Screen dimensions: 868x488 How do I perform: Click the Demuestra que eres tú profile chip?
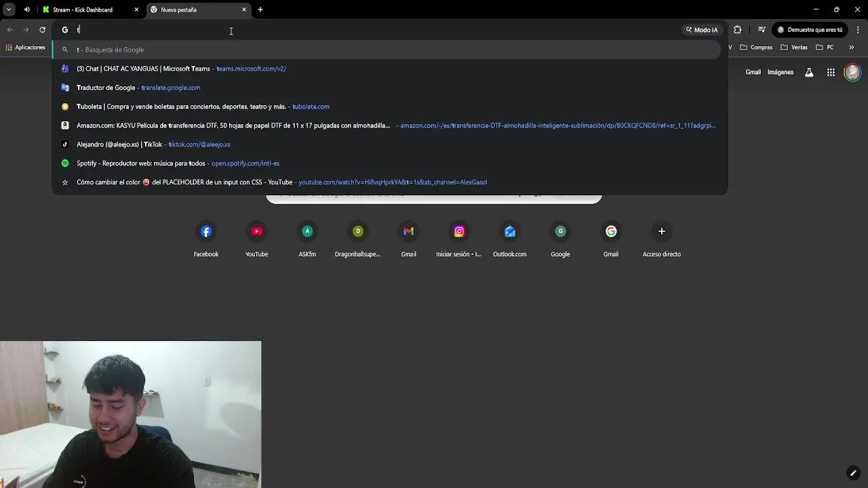click(x=810, y=30)
